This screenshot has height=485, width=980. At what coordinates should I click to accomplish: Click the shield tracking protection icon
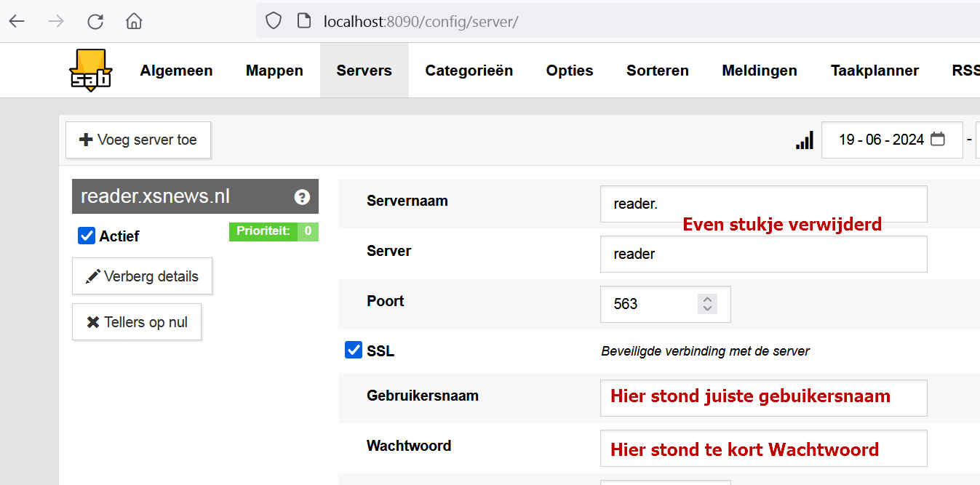point(273,21)
